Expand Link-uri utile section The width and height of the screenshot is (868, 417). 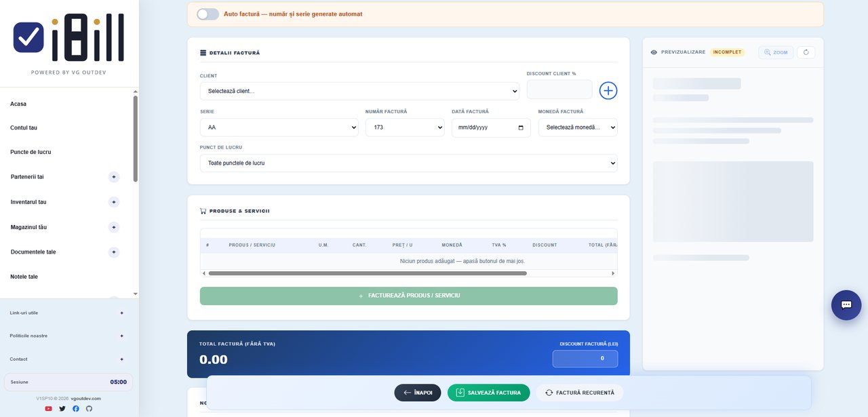tap(122, 313)
